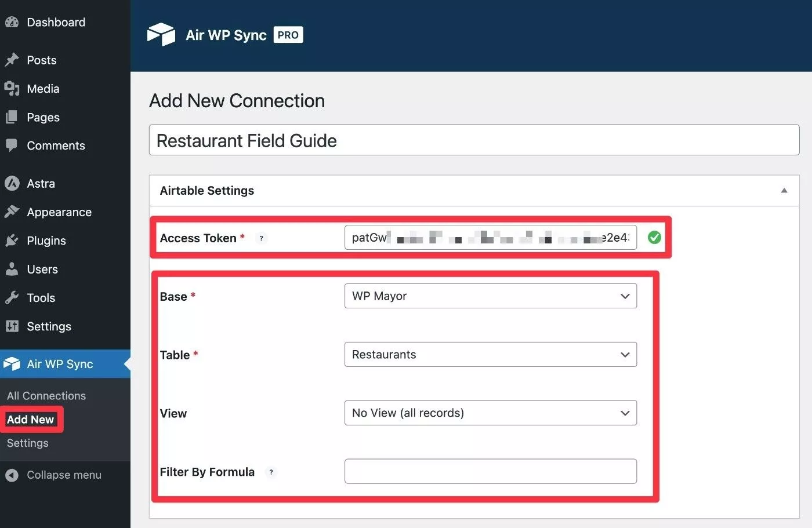Click the Access Token field label

(x=198, y=238)
